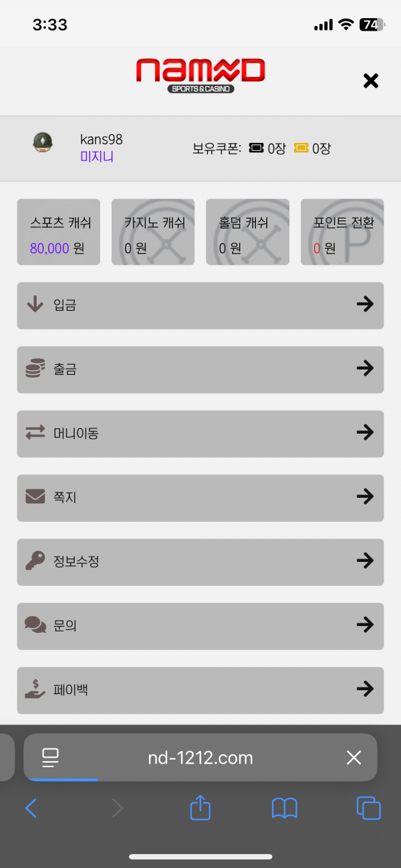Tap the user avatar helmet icon

tap(43, 143)
